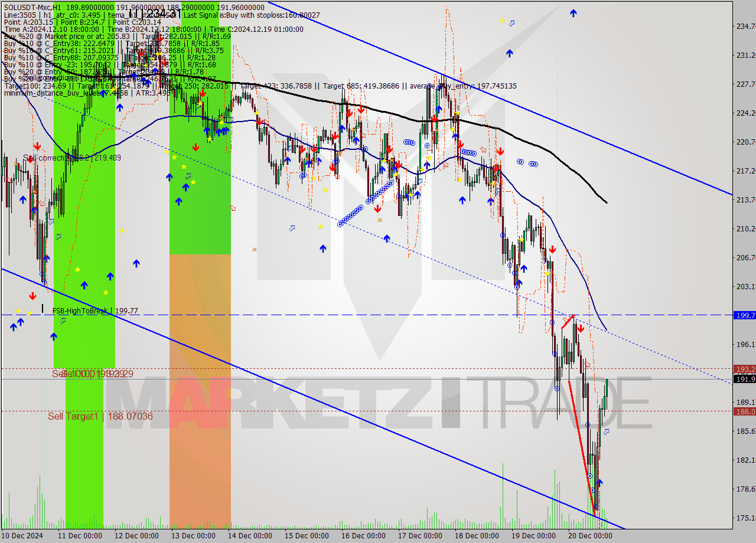This screenshot has width=756, height=543.
Task: Click the 231.2 price axis label
Action: (x=745, y=55)
